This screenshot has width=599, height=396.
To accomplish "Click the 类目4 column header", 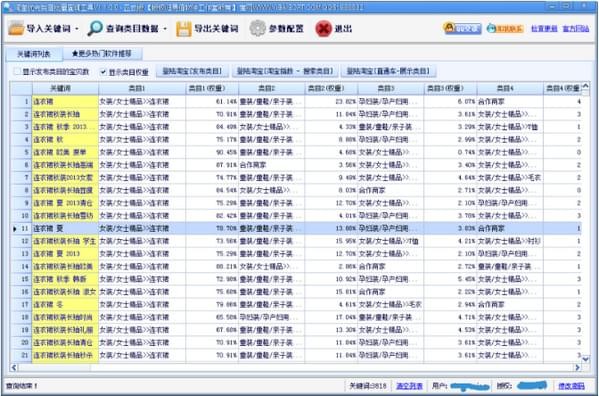I will coord(510,88).
